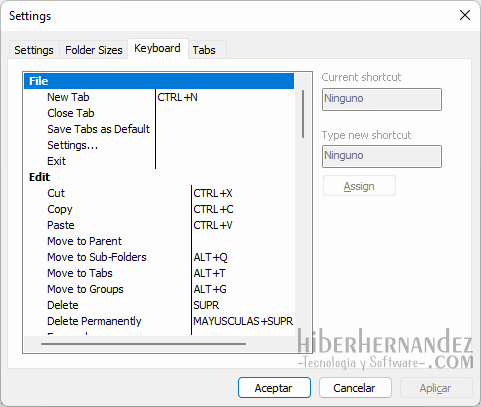Confirm with the Aceptar button
The image size is (481, 407).
point(274,388)
